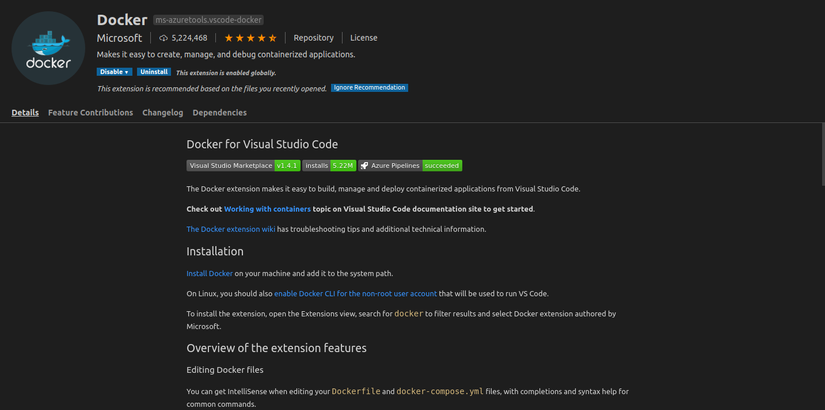Click the five-star rating
825x410 pixels.
(251, 38)
